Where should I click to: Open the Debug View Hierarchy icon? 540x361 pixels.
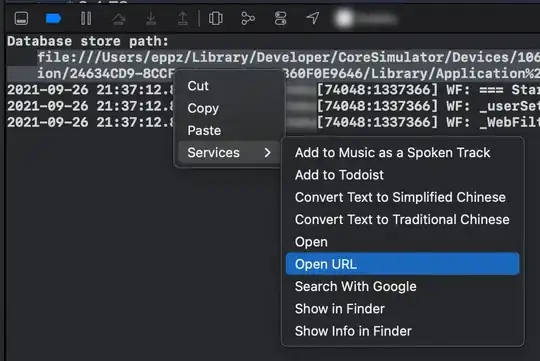(x=216, y=19)
